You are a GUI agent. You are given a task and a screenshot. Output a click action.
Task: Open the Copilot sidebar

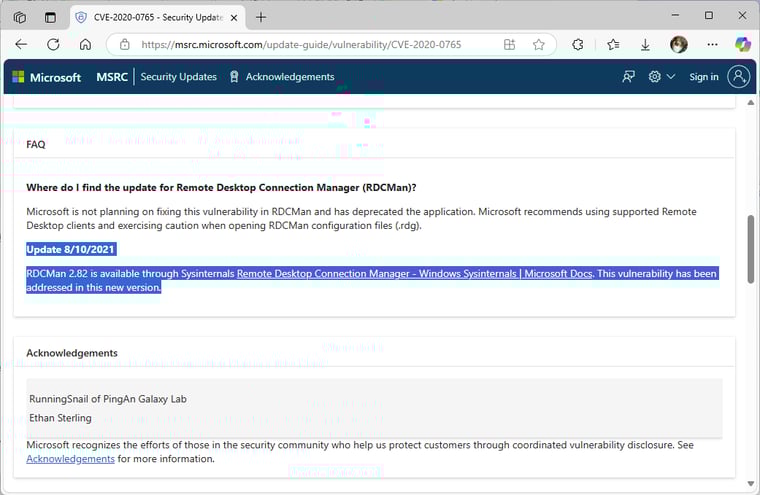point(742,45)
